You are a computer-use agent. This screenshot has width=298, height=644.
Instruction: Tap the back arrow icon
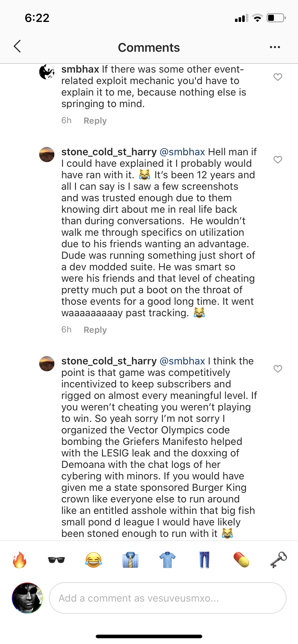(17, 46)
